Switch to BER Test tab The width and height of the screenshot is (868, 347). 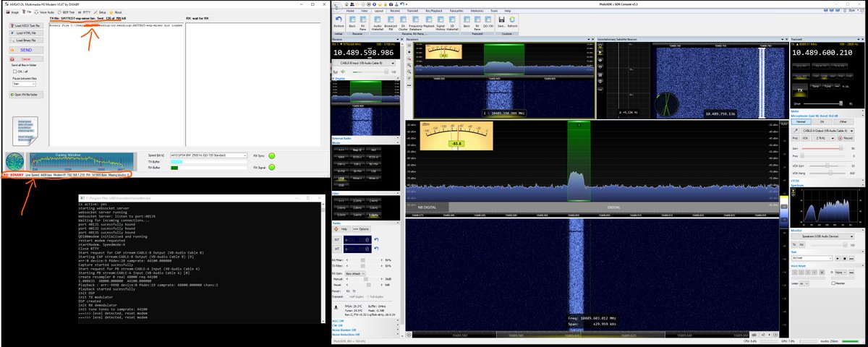click(x=66, y=12)
